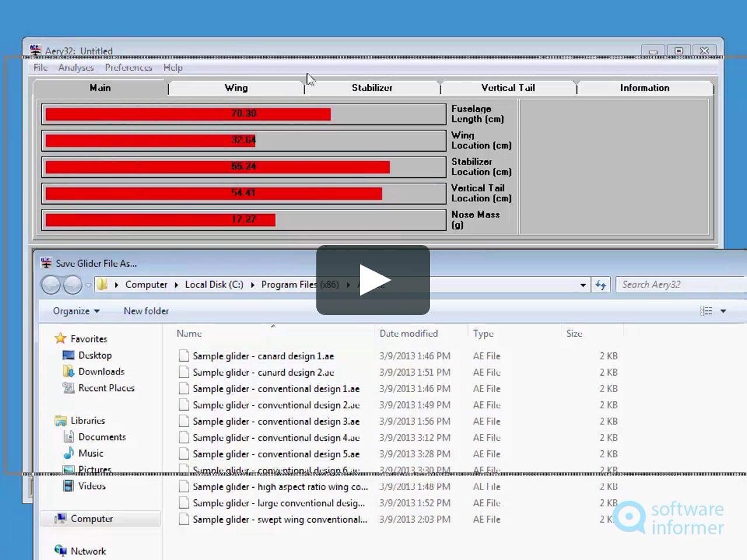
Task: Click the New folder button
Action: click(146, 311)
